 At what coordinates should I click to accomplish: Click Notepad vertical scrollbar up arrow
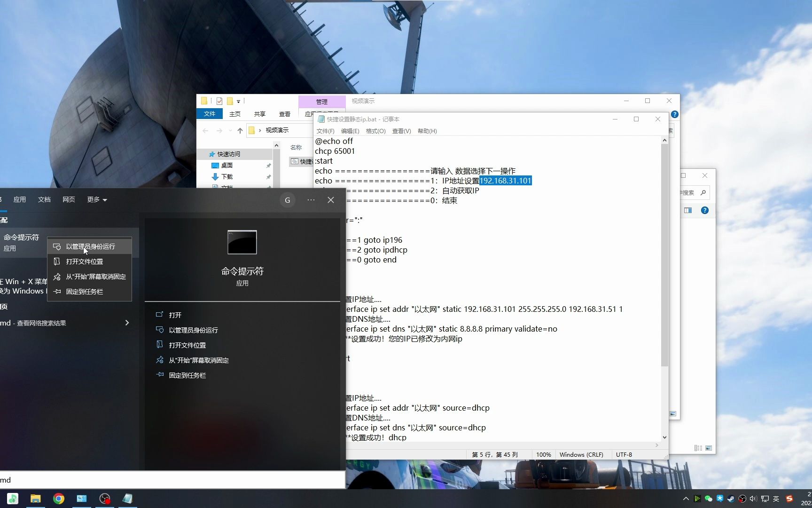pos(664,140)
